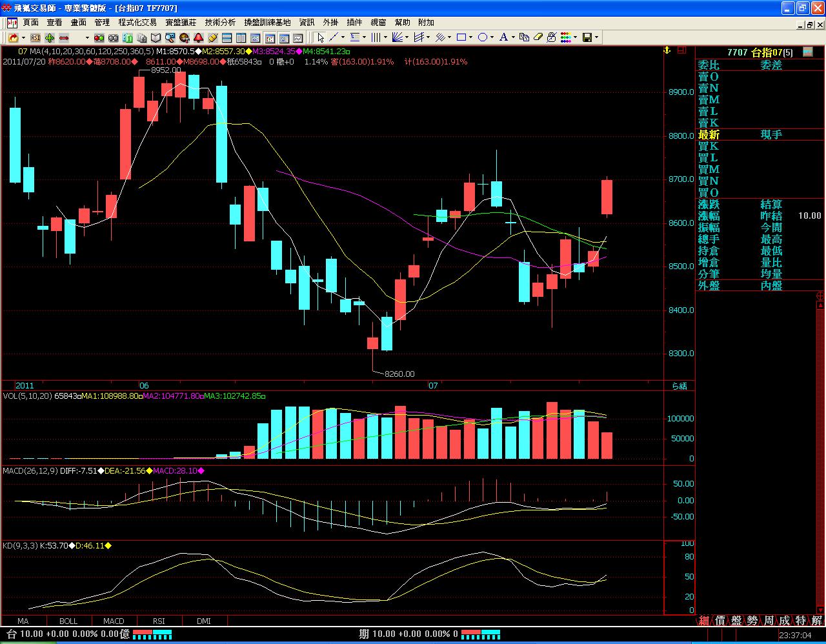The image size is (826, 644).
Task: Expand dropdown next to the rectangle tool
Action: coord(471,37)
